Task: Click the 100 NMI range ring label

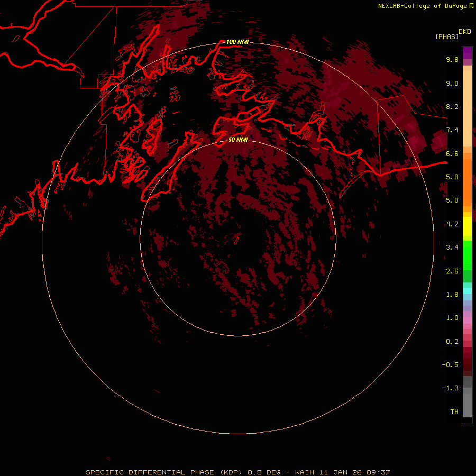Action: coord(237,42)
